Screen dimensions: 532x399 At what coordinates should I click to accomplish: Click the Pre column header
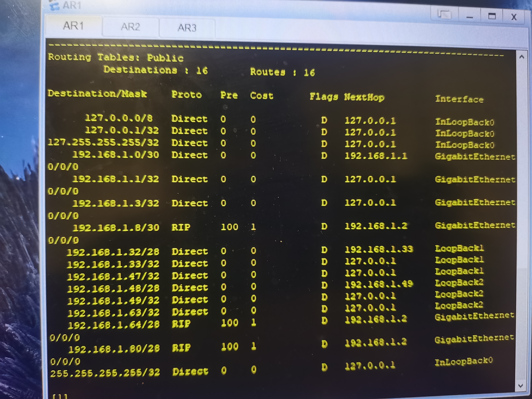coord(229,95)
